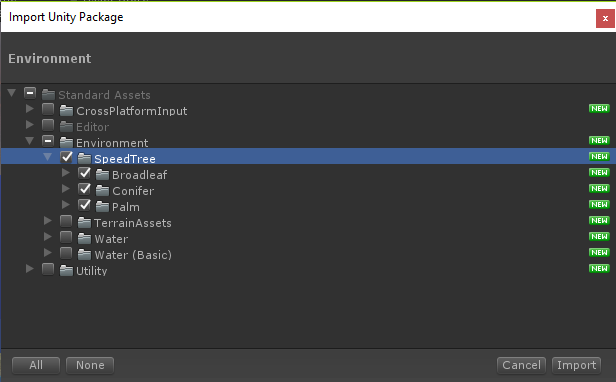Click the TerrainAssets folder icon
Viewport: 616px width, 382px height.
tap(84, 222)
